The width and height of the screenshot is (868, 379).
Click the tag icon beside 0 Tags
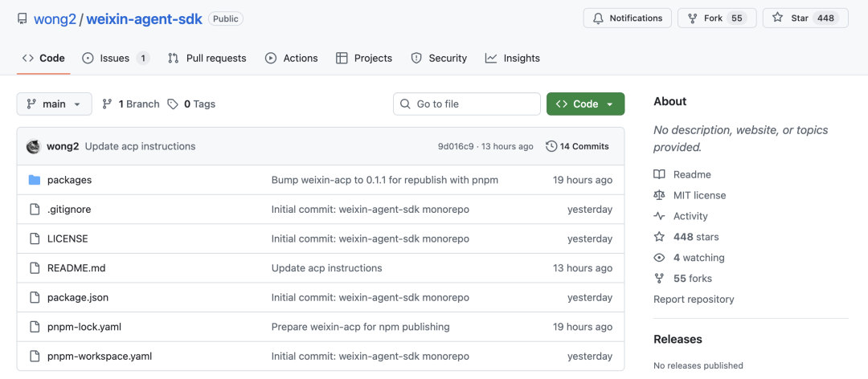[174, 104]
